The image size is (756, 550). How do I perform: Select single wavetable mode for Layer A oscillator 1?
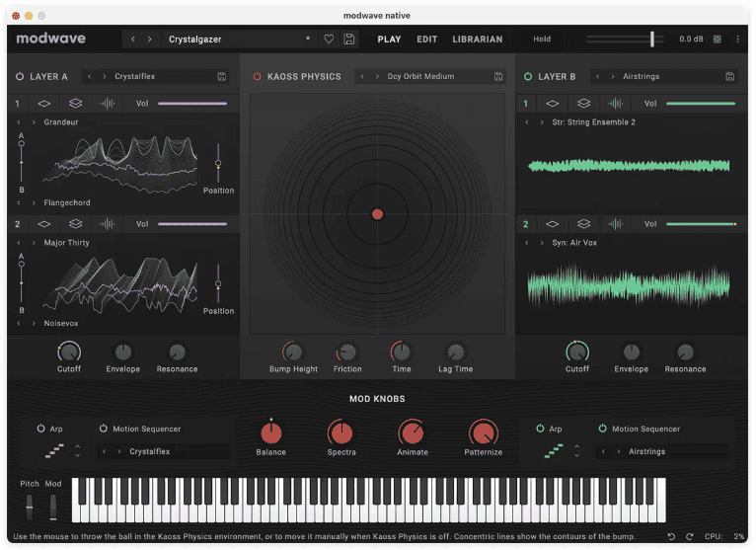pyautogui.click(x=43, y=104)
